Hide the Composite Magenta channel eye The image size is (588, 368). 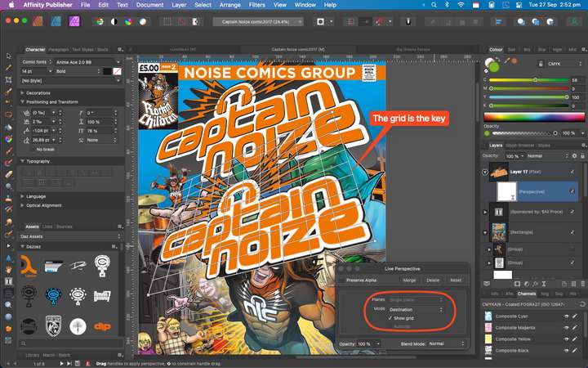click(x=566, y=328)
